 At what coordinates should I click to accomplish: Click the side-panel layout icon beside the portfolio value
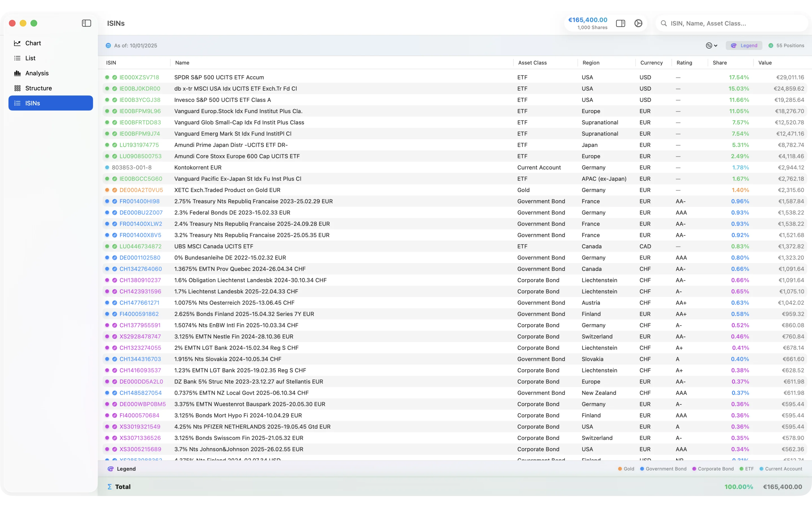[x=620, y=23]
